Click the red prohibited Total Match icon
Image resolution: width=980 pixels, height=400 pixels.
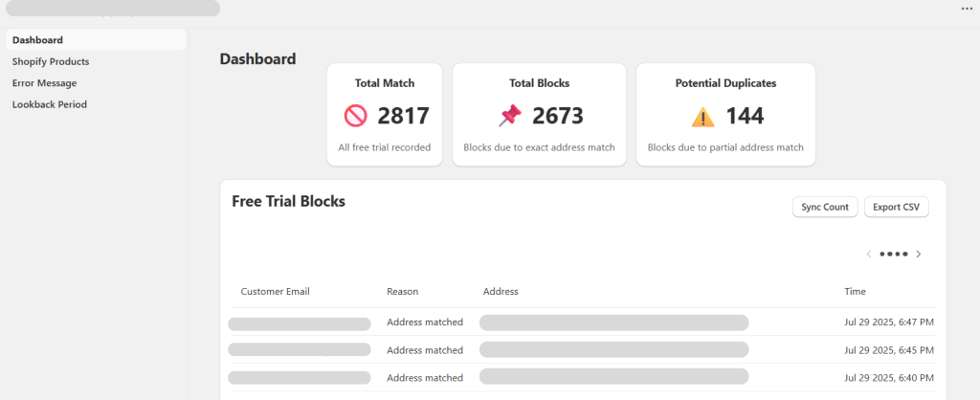pyautogui.click(x=355, y=116)
